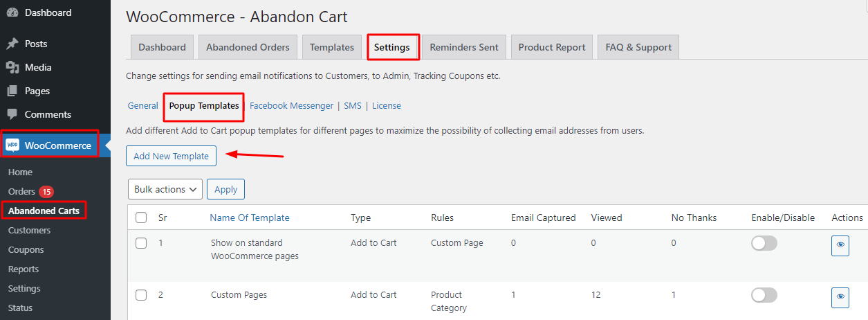The width and height of the screenshot is (868, 320).
Task: Sort by Name Of Template column header
Action: pyautogui.click(x=250, y=217)
